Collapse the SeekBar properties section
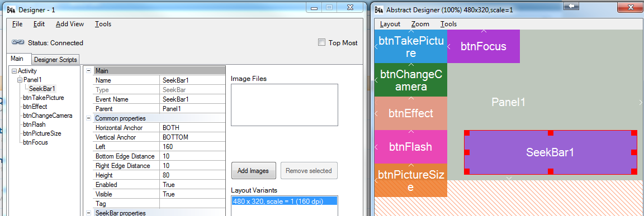The image size is (644, 216). [x=88, y=213]
